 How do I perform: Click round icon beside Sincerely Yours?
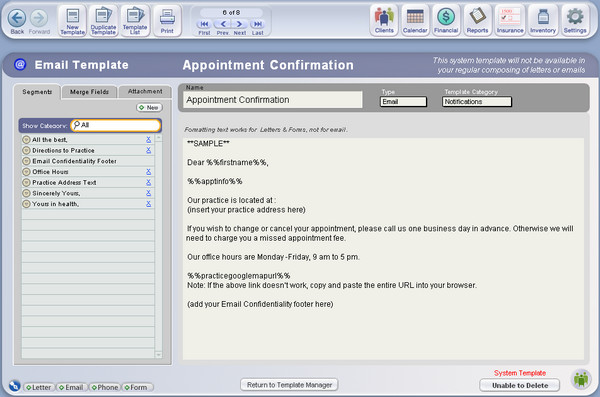[26, 193]
